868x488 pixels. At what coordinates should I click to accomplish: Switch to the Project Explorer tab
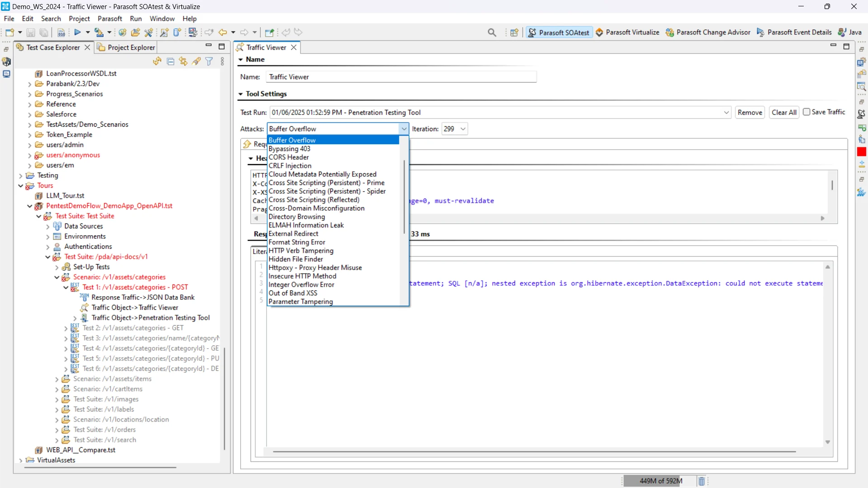tap(127, 47)
